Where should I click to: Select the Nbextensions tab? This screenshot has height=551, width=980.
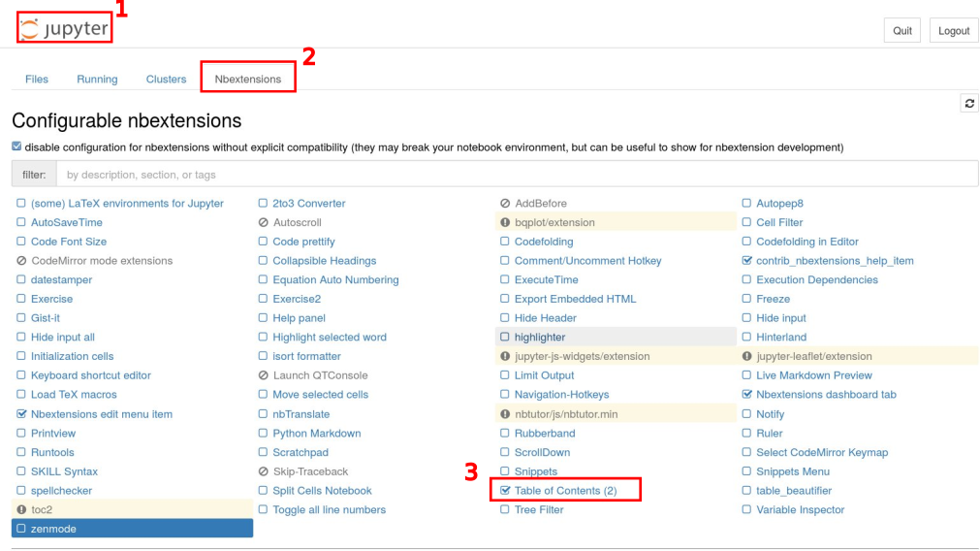pos(248,79)
